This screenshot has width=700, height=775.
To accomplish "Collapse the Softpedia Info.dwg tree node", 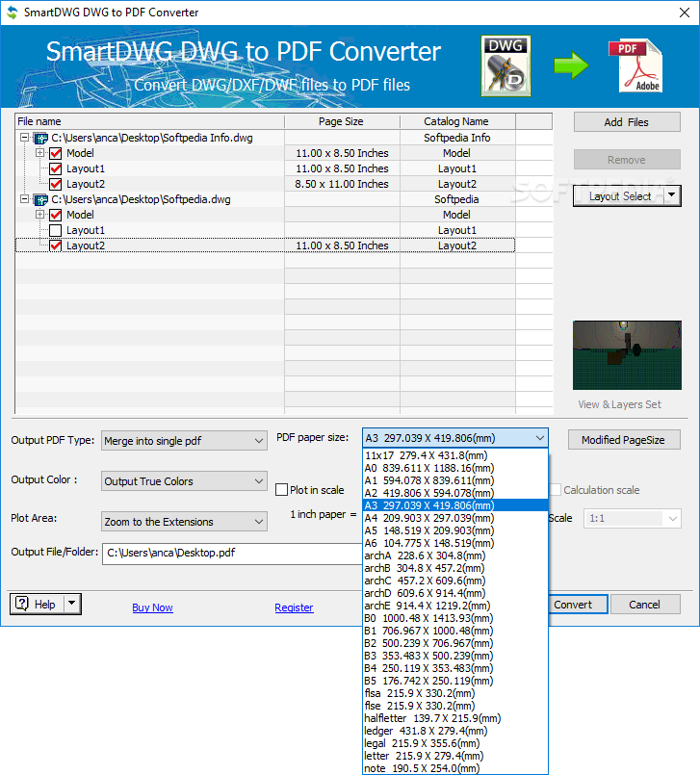I will (24, 138).
